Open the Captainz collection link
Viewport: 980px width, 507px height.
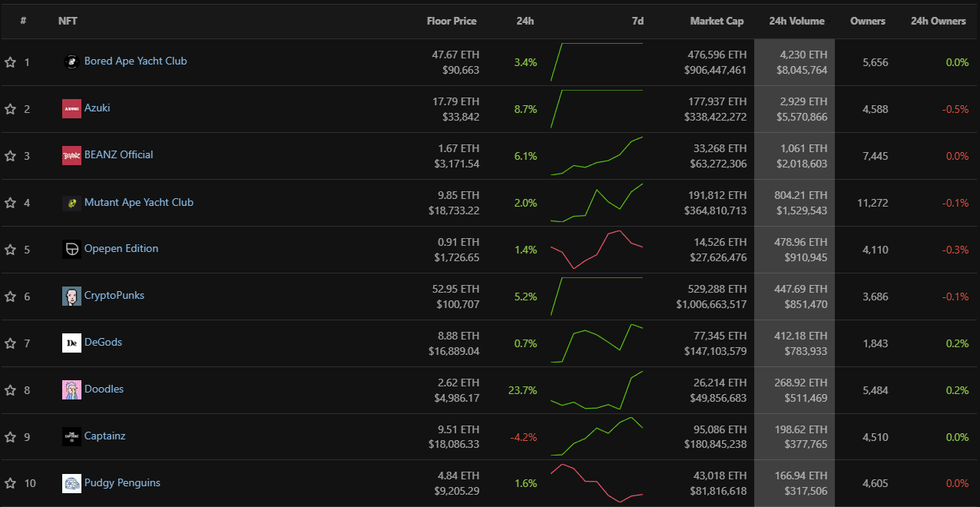[105, 436]
